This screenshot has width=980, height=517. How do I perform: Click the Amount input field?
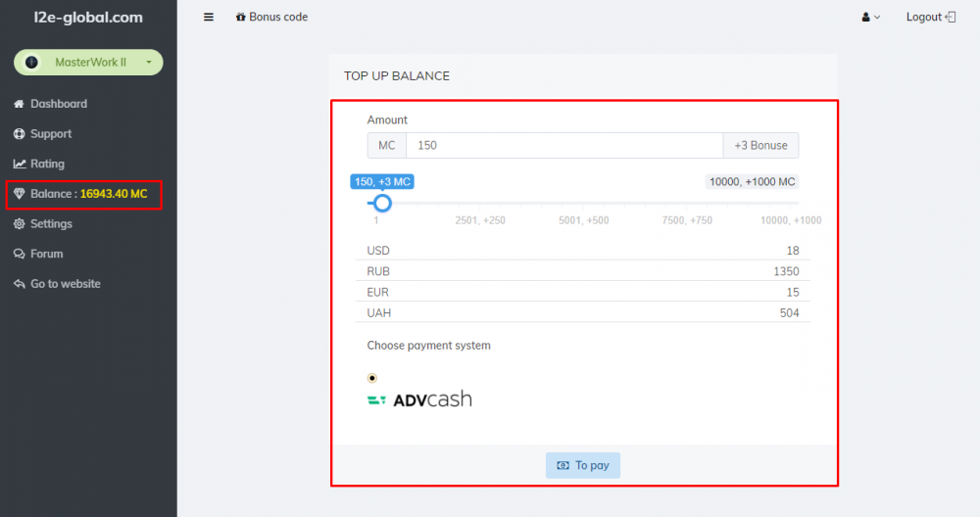pyautogui.click(x=563, y=146)
